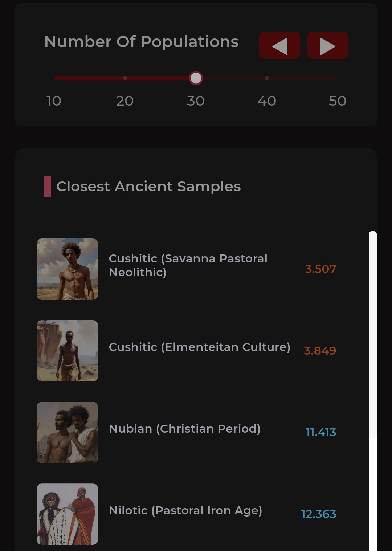The height and width of the screenshot is (551, 392).
Task: Click the left arrow to decrease populations
Action: [x=279, y=45]
